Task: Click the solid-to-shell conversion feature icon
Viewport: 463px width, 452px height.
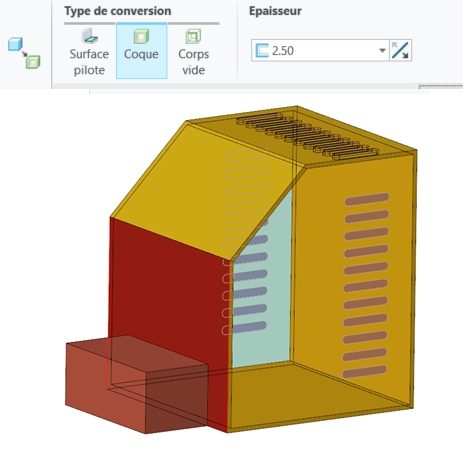Action: pyautogui.click(x=24, y=53)
